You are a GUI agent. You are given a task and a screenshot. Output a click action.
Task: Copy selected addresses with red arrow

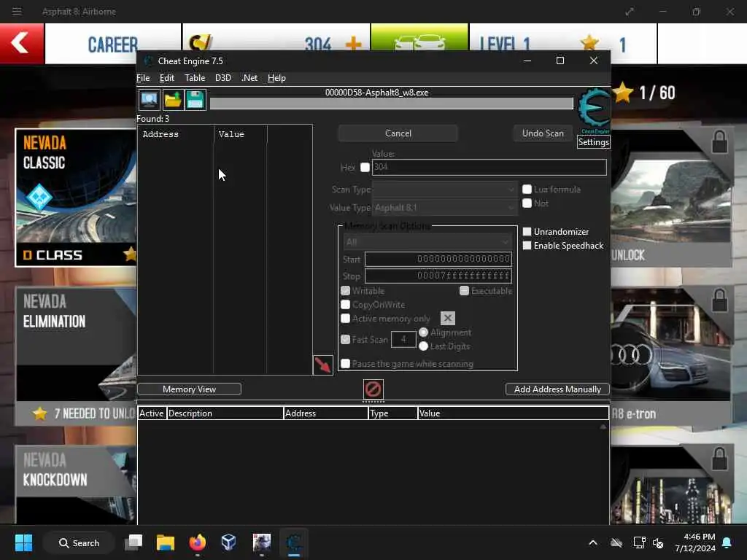click(x=322, y=365)
